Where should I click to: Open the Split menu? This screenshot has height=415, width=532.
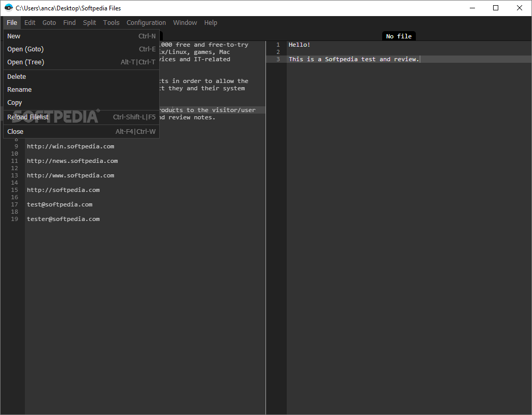(x=90, y=23)
